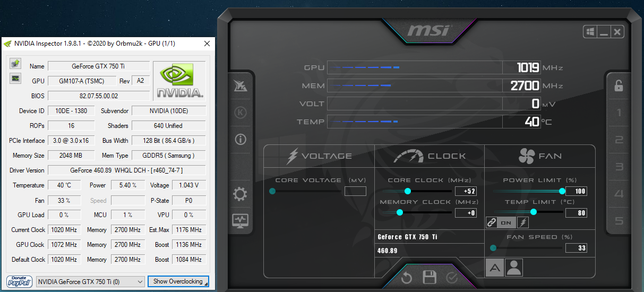This screenshot has width=644, height=292.
Task: Select profile slot 5
Action: coord(619,221)
